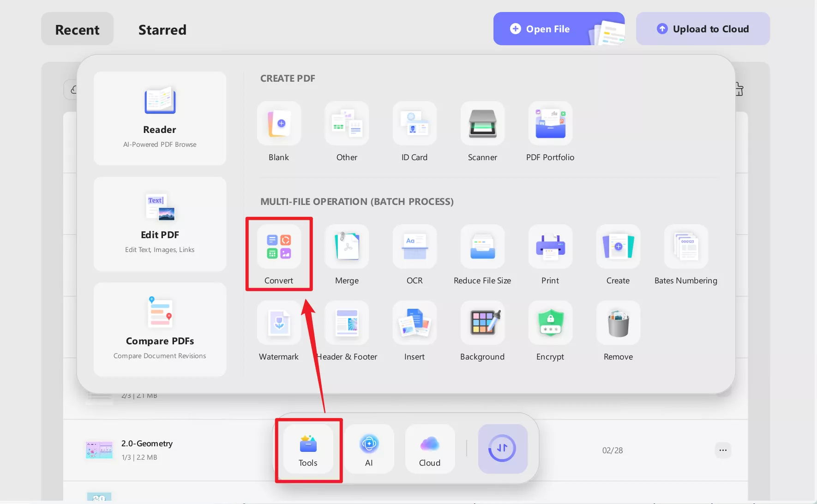Screen dimensions: 817x504
Task: Open Header & Footer tool
Action: pyautogui.click(x=347, y=323)
